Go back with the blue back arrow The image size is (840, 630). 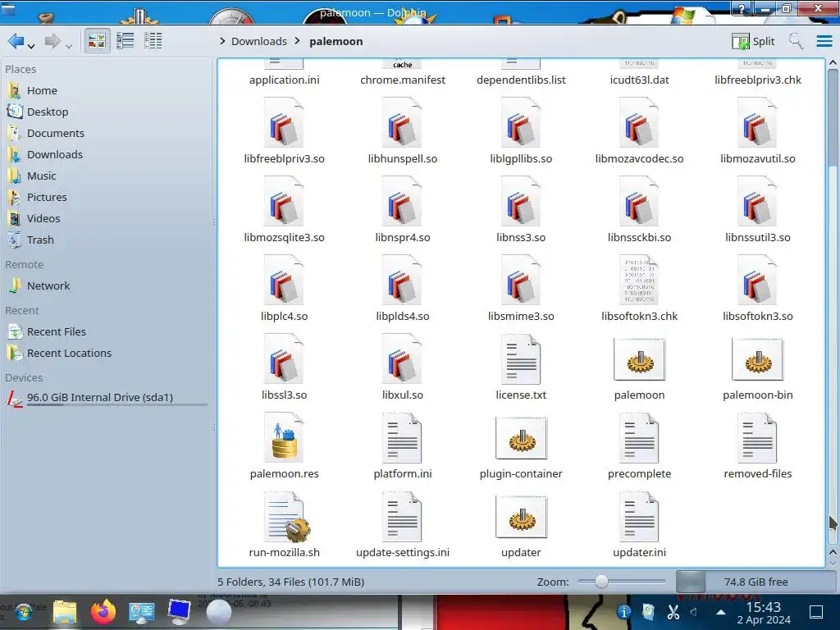[x=16, y=41]
